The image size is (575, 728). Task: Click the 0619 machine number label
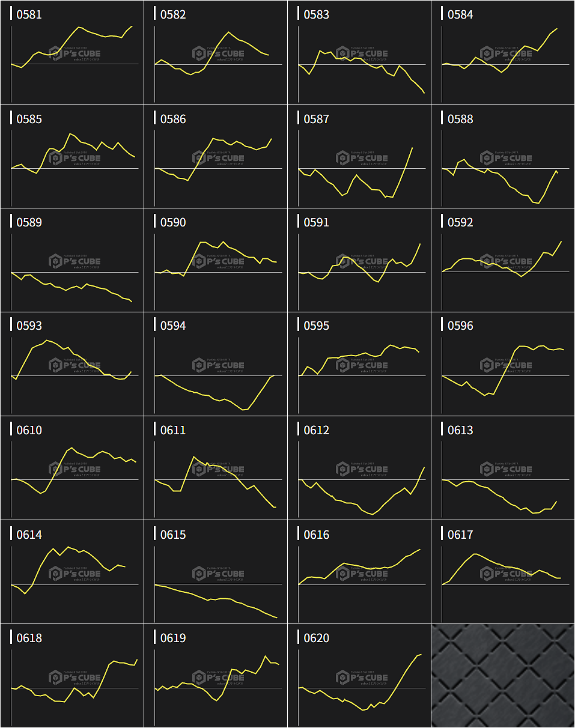[x=173, y=638]
